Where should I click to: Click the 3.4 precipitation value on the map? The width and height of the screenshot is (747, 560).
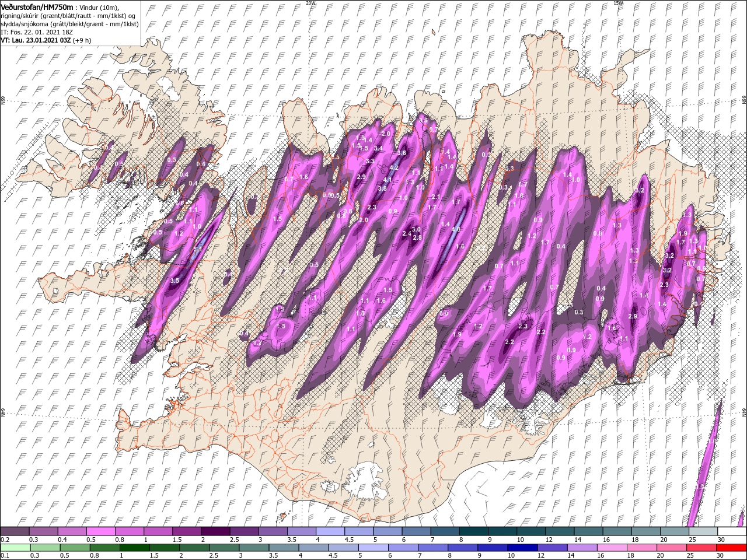[x=378, y=148]
